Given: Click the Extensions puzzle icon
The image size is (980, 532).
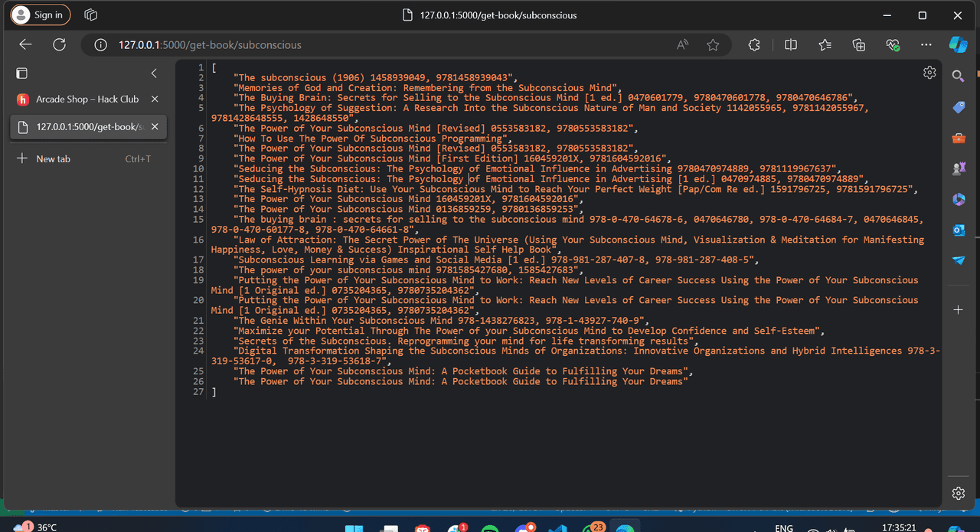Looking at the screenshot, I should click(x=754, y=45).
